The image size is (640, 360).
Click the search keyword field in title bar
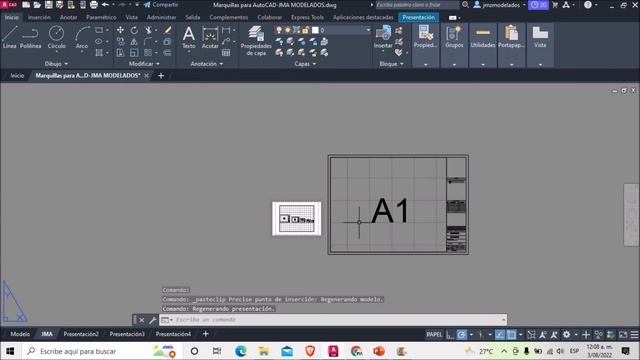417,5
